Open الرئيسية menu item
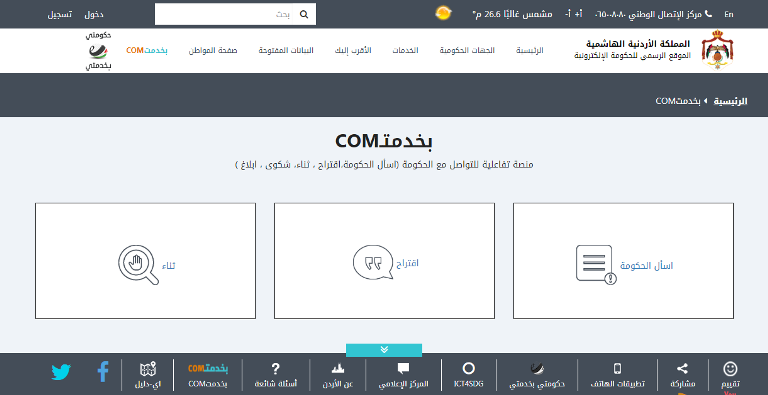 coord(529,50)
